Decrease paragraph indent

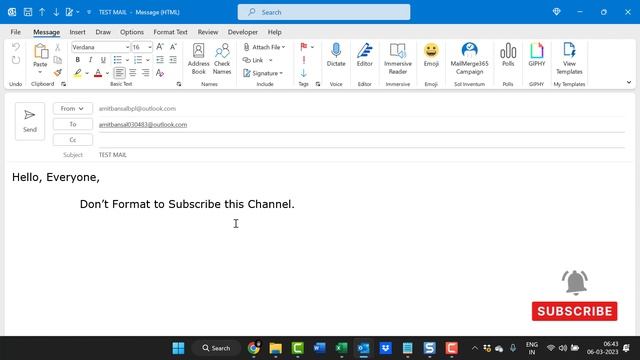tap(160, 60)
